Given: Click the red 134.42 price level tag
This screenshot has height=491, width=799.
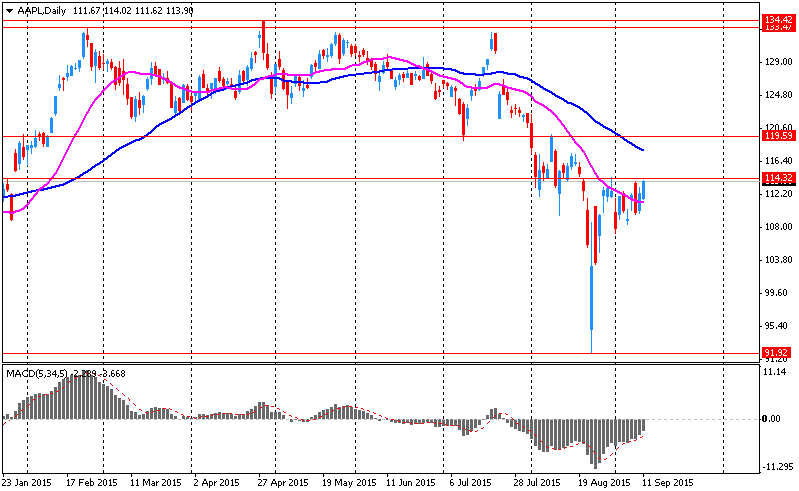Looking at the screenshot, I should click(x=778, y=20).
